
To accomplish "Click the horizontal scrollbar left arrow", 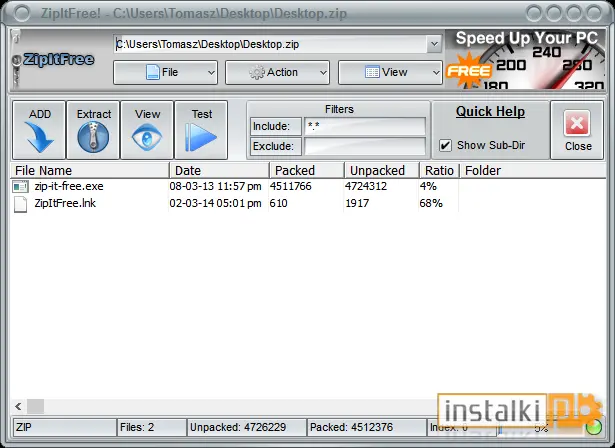I will [18, 406].
